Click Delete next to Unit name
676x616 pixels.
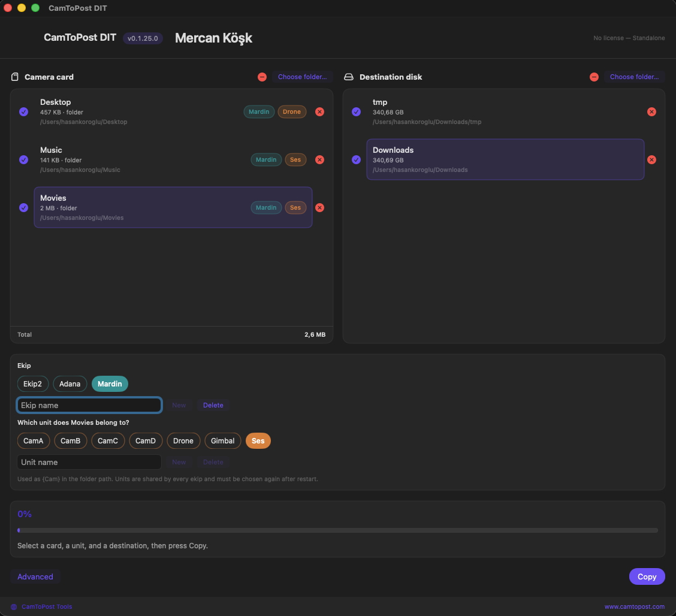(213, 462)
